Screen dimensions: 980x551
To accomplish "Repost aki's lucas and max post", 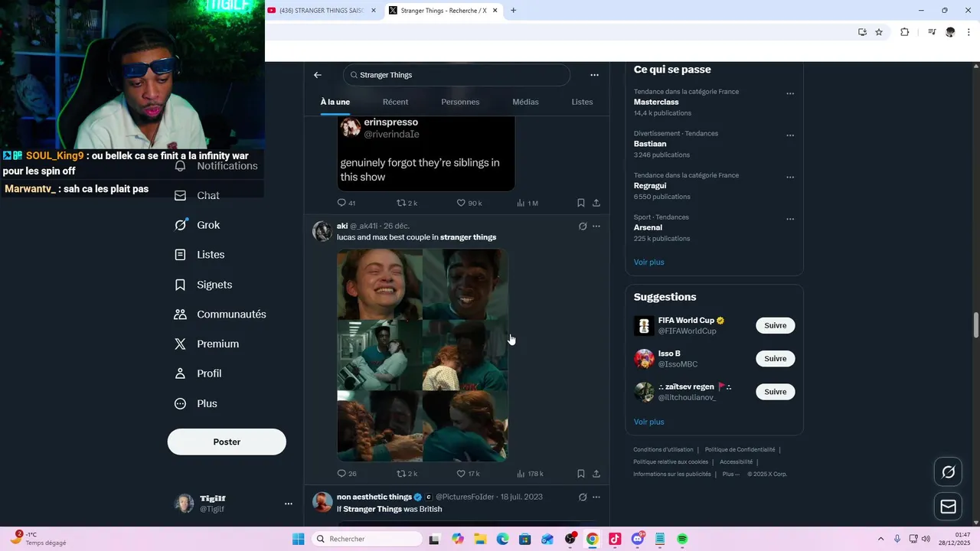I will [x=407, y=474].
